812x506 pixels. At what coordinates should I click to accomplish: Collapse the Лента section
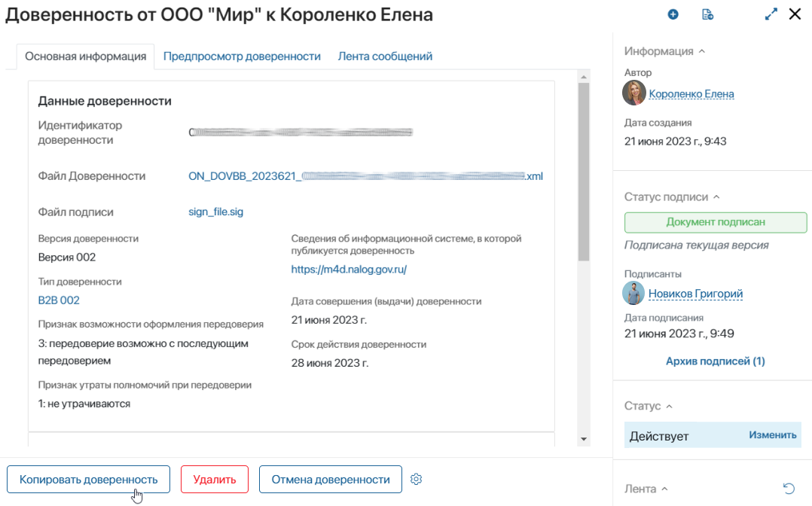(x=665, y=489)
